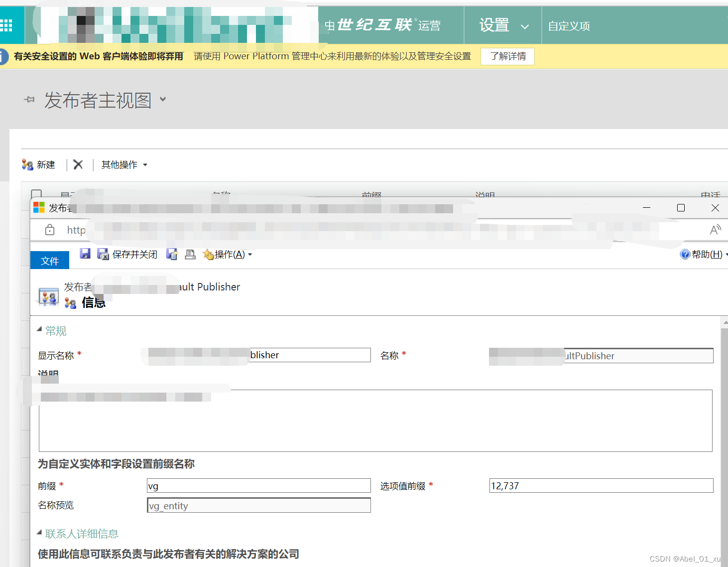Screen dimensions: 728x567
Task: Click the 新建 button
Action: point(39,164)
